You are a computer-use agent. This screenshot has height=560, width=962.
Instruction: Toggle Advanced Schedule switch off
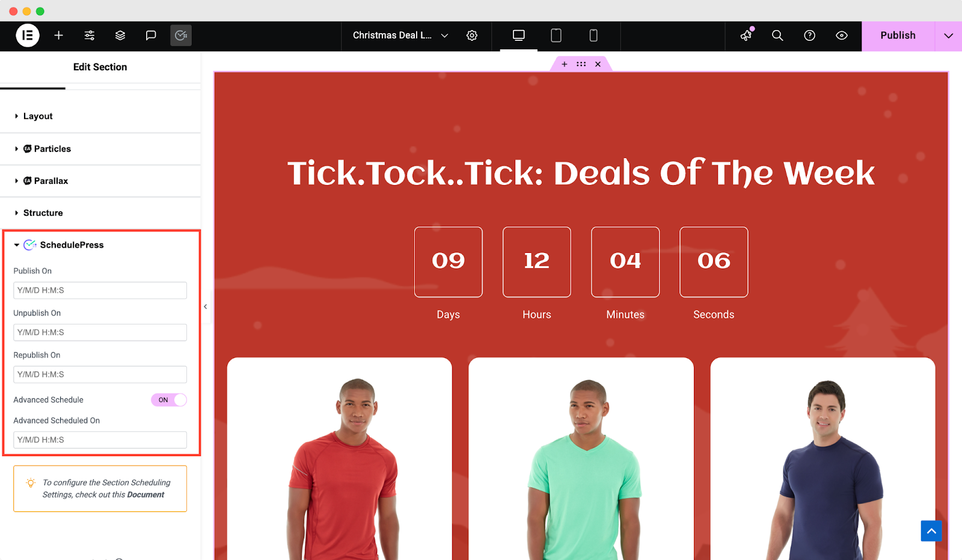(x=169, y=400)
